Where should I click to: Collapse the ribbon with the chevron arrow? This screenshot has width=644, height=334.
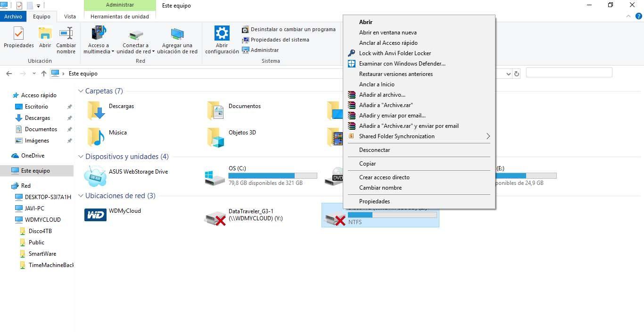click(627, 16)
